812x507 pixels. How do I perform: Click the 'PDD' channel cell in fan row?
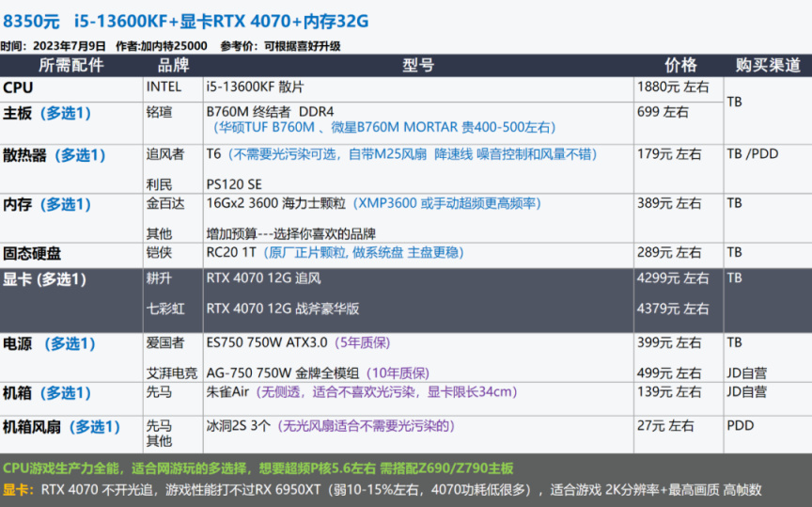(740, 426)
